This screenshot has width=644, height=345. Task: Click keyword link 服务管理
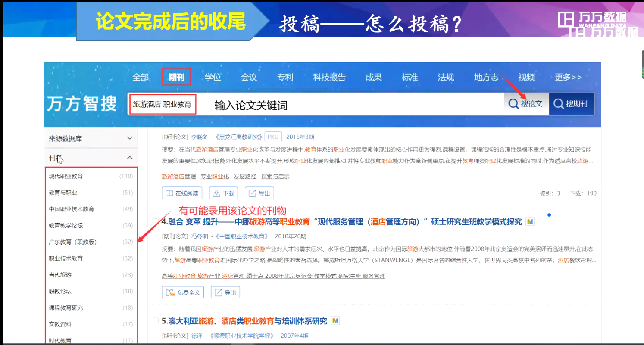point(374,276)
